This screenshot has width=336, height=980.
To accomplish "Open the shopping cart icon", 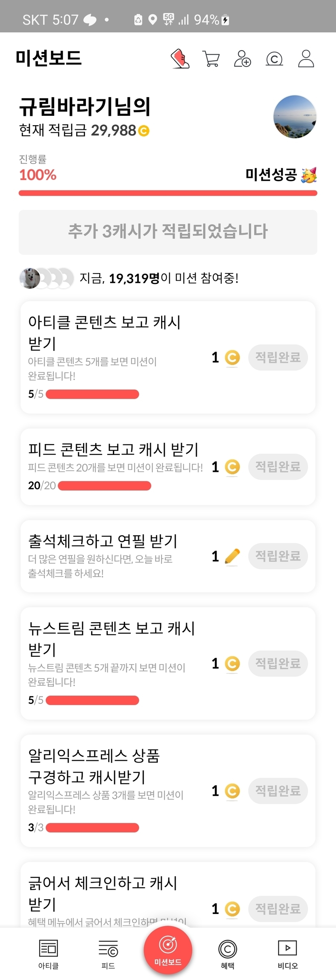I will tap(211, 59).
